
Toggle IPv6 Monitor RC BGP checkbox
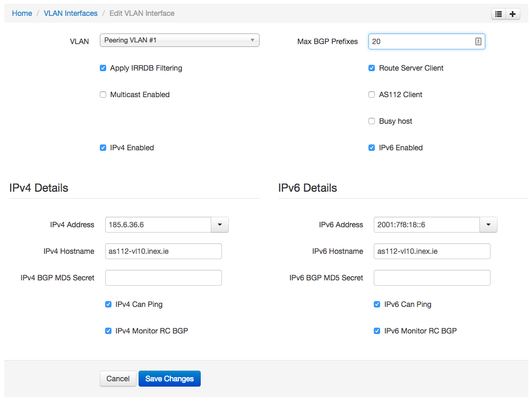click(377, 331)
